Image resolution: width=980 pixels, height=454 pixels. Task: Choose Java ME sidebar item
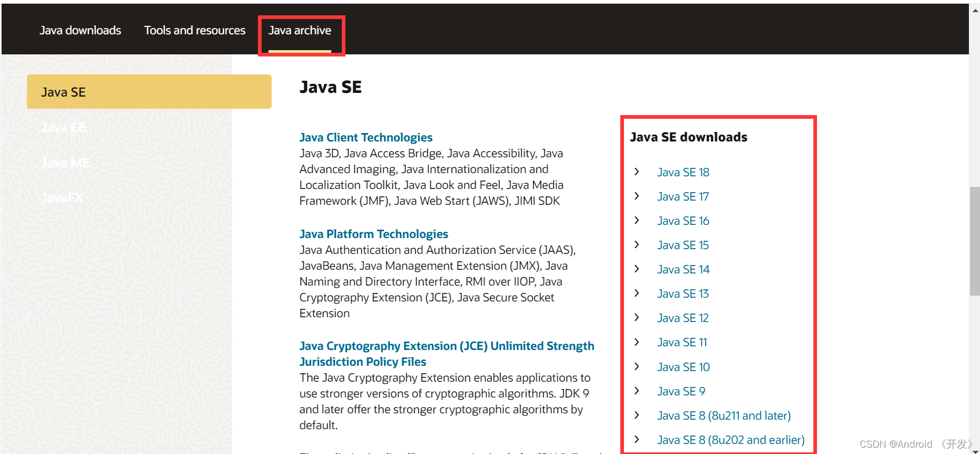pos(65,163)
